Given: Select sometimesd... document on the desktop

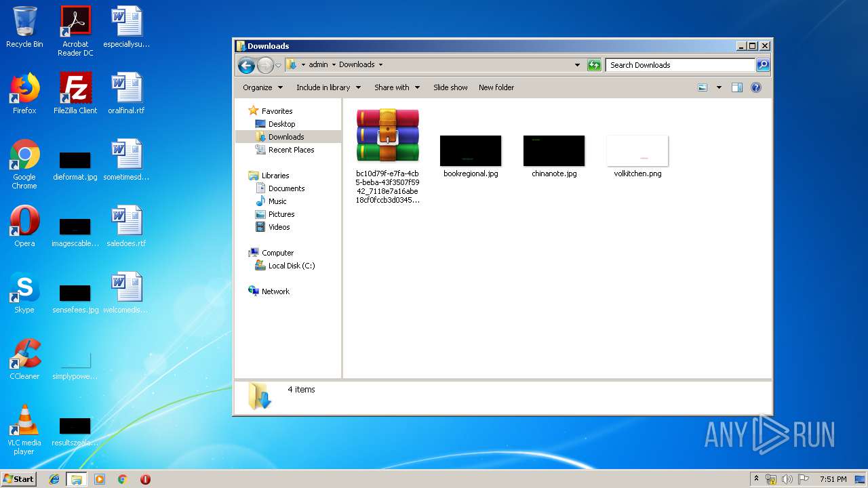Looking at the screenshot, I should point(126,160).
